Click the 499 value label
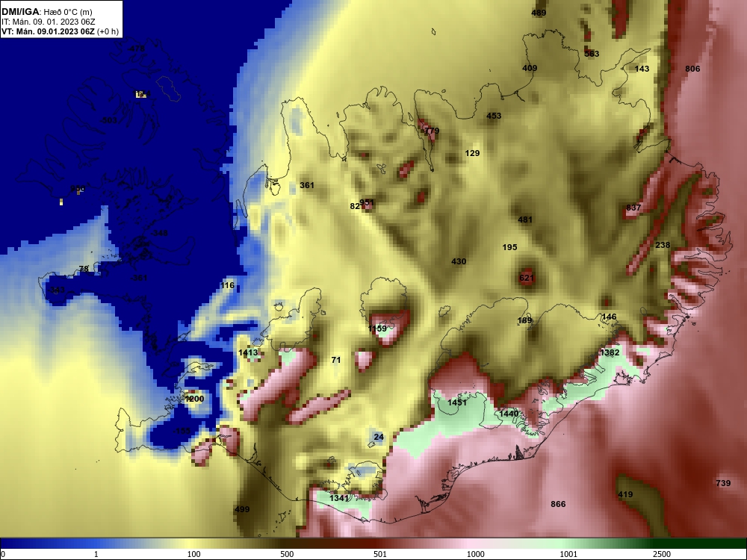This screenshot has width=747, height=560. coord(242,509)
